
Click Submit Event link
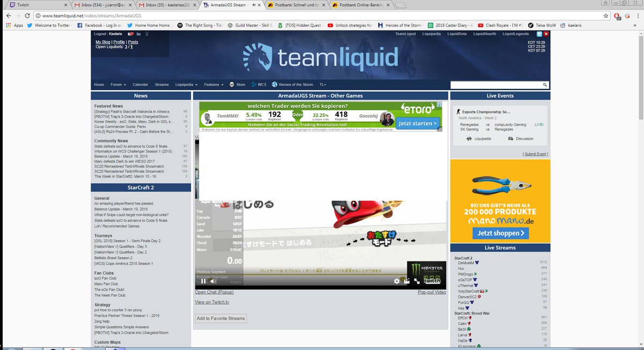tap(536, 154)
